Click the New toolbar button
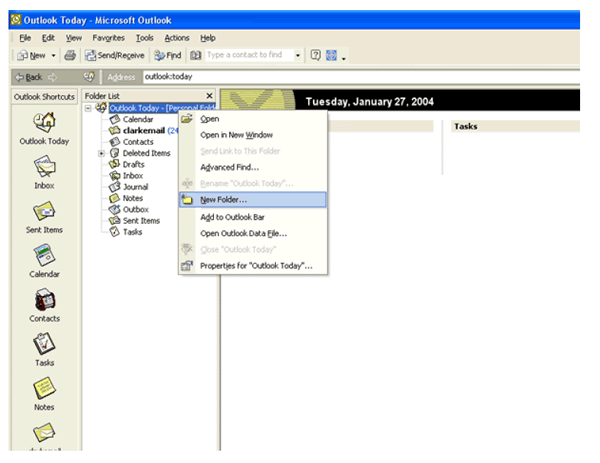 click(31, 56)
